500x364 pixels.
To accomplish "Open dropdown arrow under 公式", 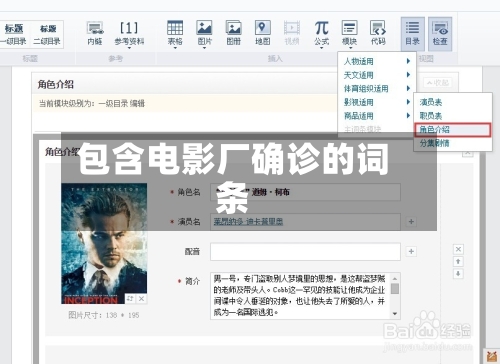I will (321, 48).
